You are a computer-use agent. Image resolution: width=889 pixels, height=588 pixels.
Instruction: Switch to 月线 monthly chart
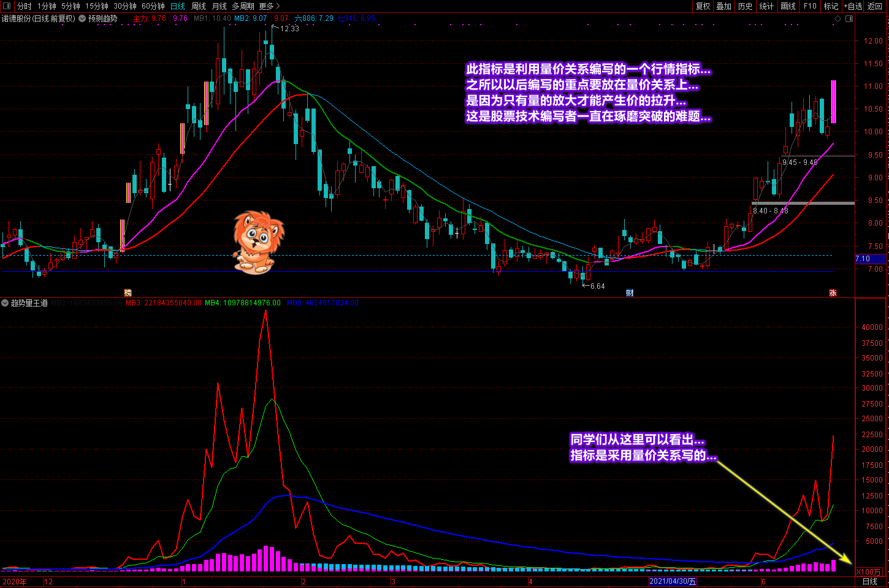pyautogui.click(x=219, y=6)
